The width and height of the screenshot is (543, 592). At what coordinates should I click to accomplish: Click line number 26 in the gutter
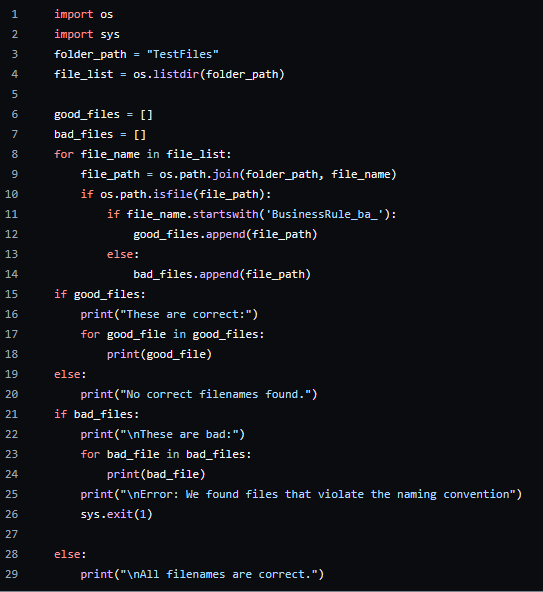11,514
